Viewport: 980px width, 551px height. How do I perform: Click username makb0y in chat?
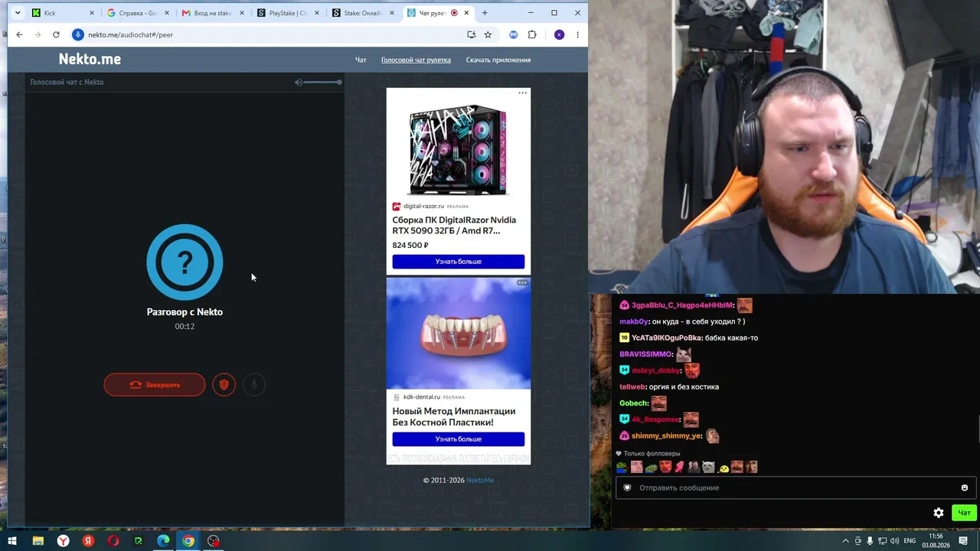point(633,321)
